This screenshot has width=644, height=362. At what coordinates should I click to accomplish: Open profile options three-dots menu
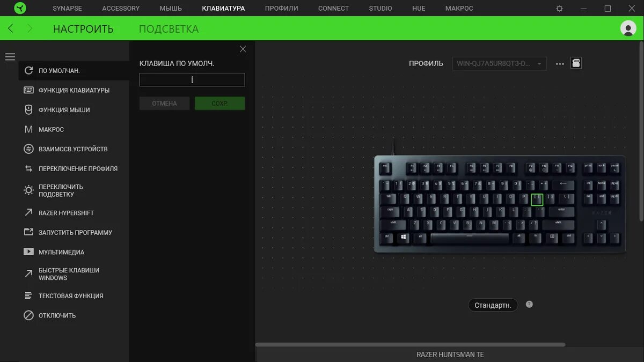560,64
